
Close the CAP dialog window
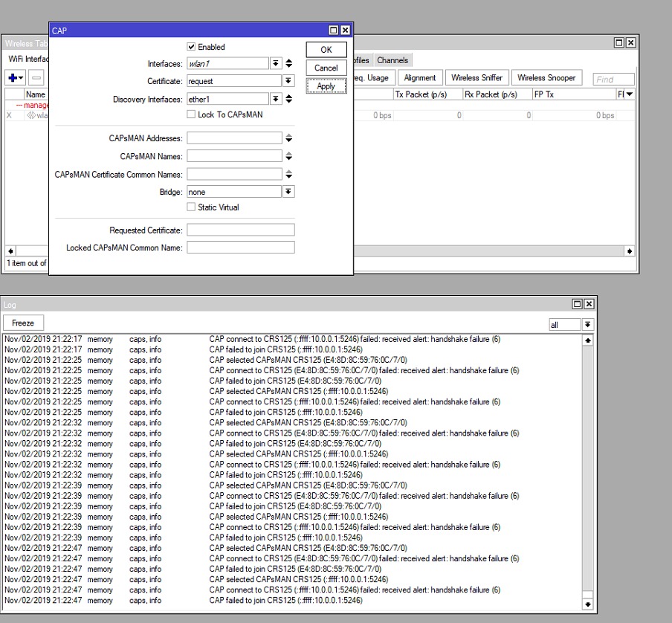click(x=345, y=30)
